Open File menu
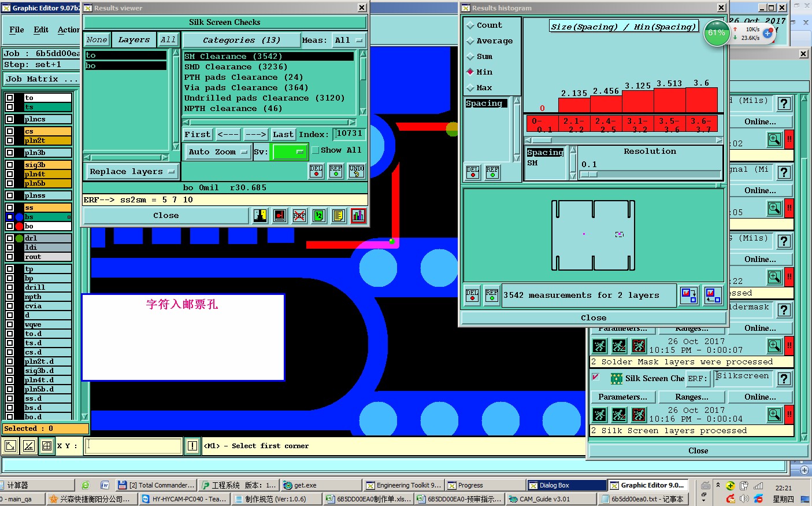The width and height of the screenshot is (812, 506). [x=17, y=29]
